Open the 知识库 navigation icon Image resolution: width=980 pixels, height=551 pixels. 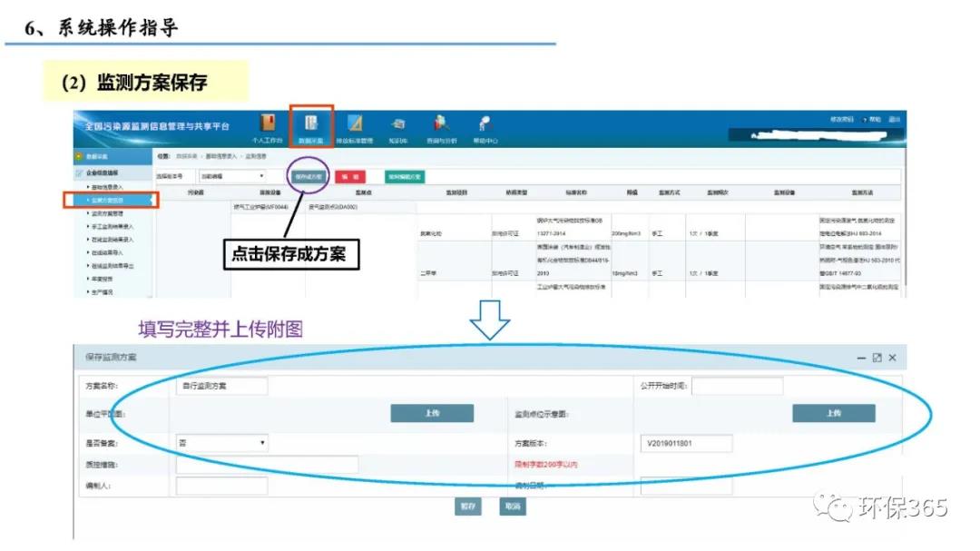pyautogui.click(x=397, y=128)
